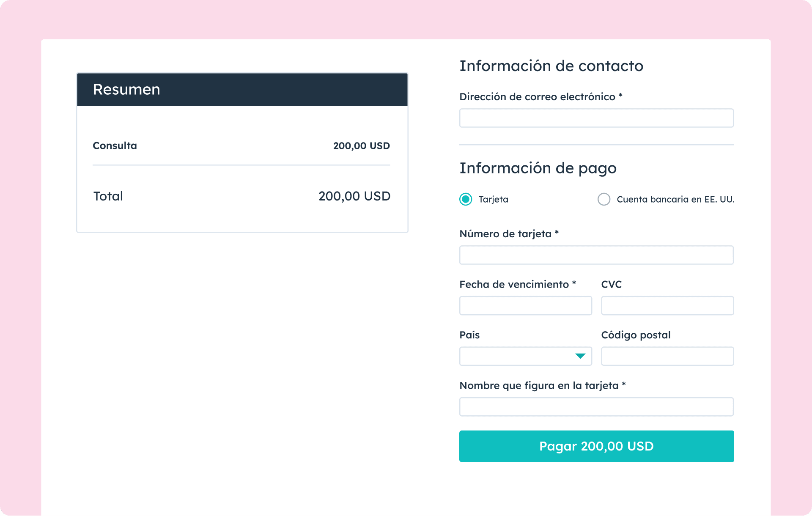This screenshot has height=516, width=812.
Task: Click the Resumen header text
Action: 126,90
